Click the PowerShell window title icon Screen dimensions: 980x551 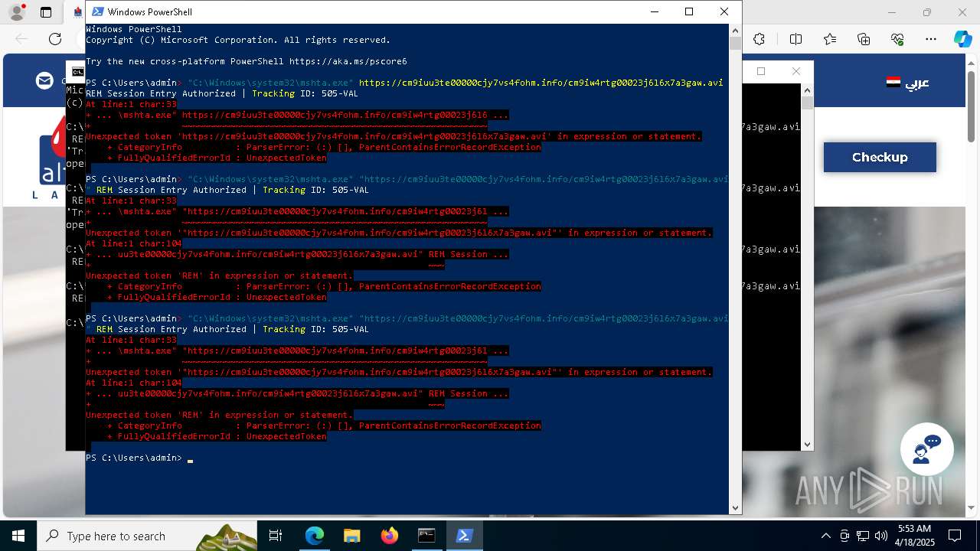coord(96,11)
